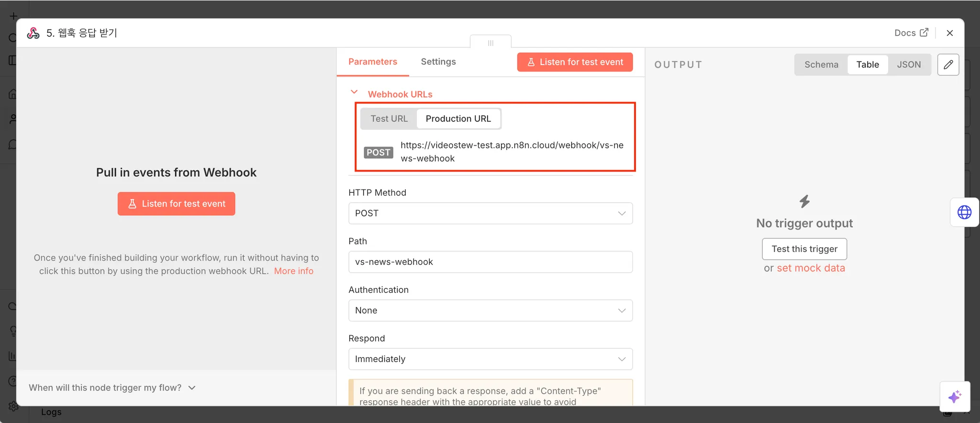
Task: Click the lightning bolt trigger icon
Action: [804, 201]
